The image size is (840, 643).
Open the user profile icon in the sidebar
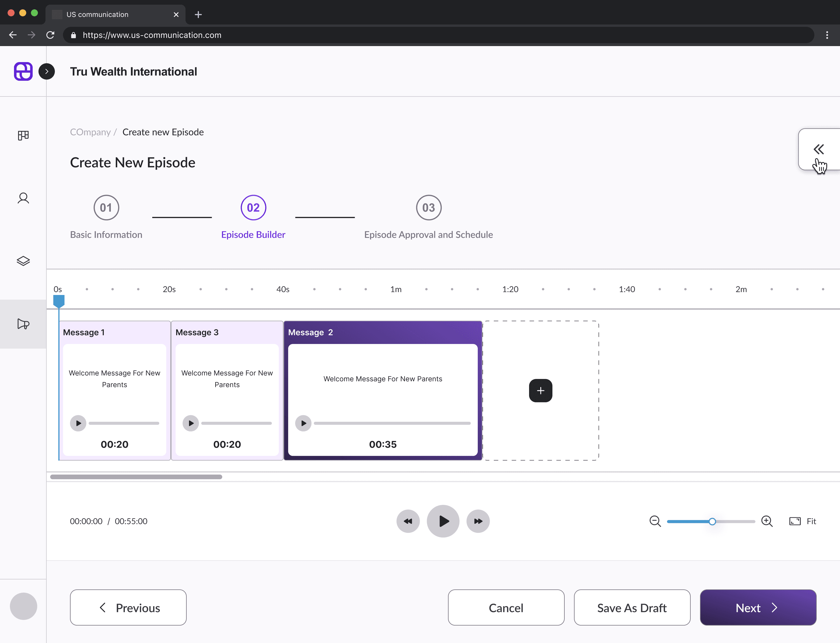tap(23, 198)
